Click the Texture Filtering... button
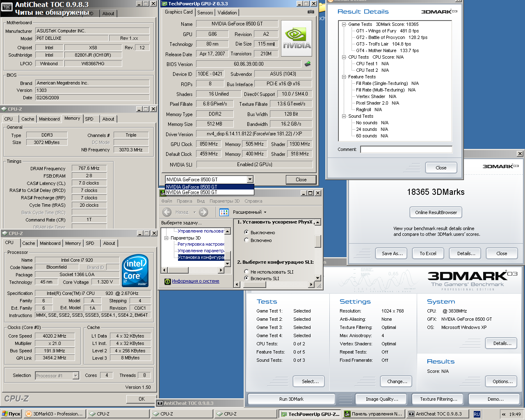The width and height of the screenshot is (525, 420). 438,399
